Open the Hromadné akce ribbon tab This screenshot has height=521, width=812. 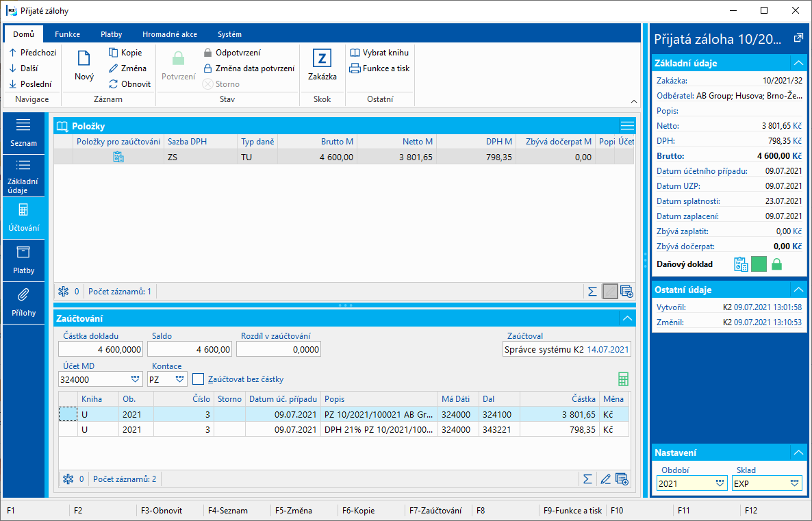pyautogui.click(x=170, y=34)
